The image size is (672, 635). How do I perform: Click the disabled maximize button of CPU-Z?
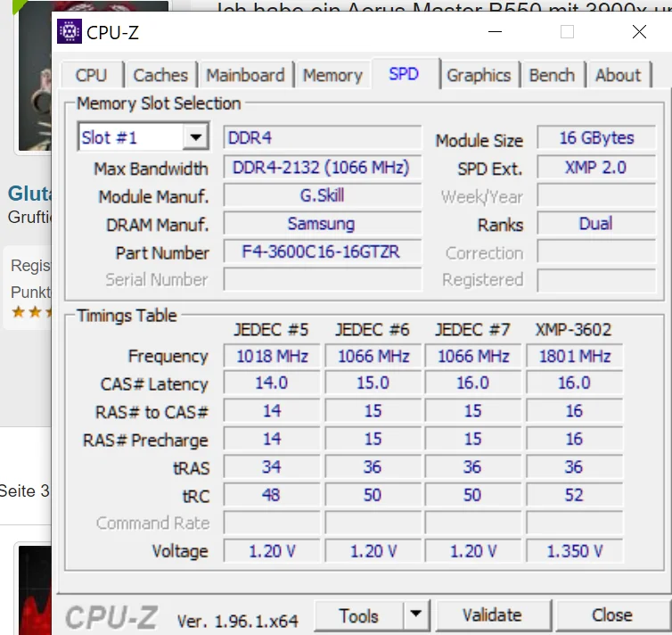567,32
